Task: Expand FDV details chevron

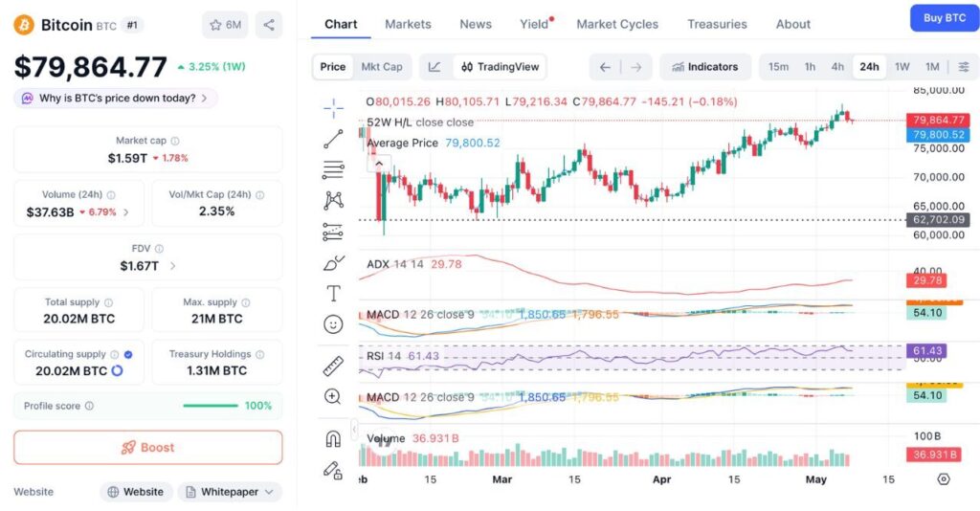Action: click(x=173, y=266)
